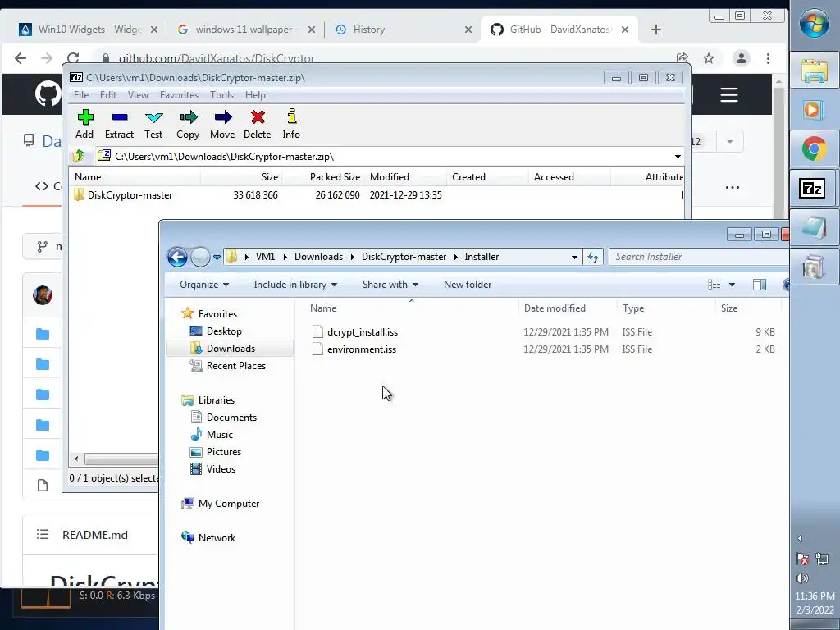Click the Extract icon in 7-Zip
The image size is (840, 630).
120,125
